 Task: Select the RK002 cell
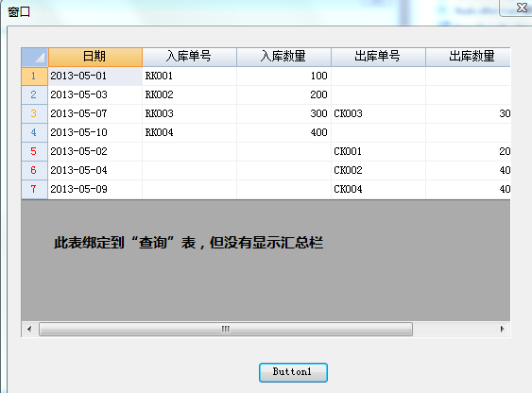[189, 95]
